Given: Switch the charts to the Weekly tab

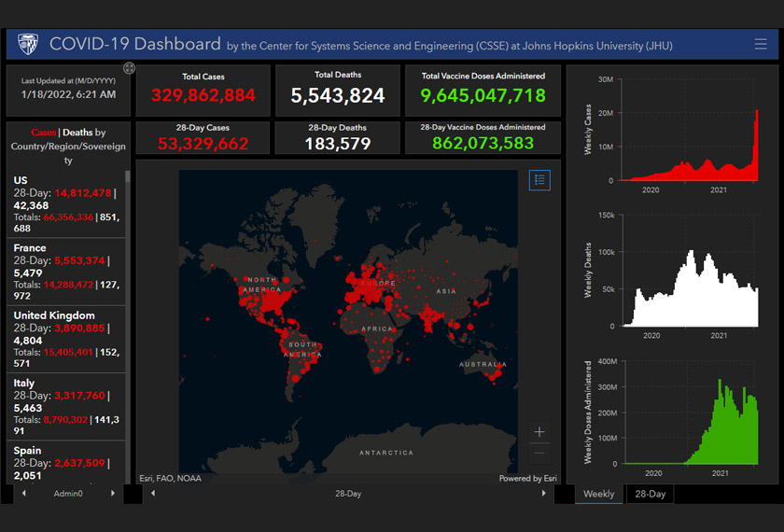Looking at the screenshot, I should (x=599, y=494).
